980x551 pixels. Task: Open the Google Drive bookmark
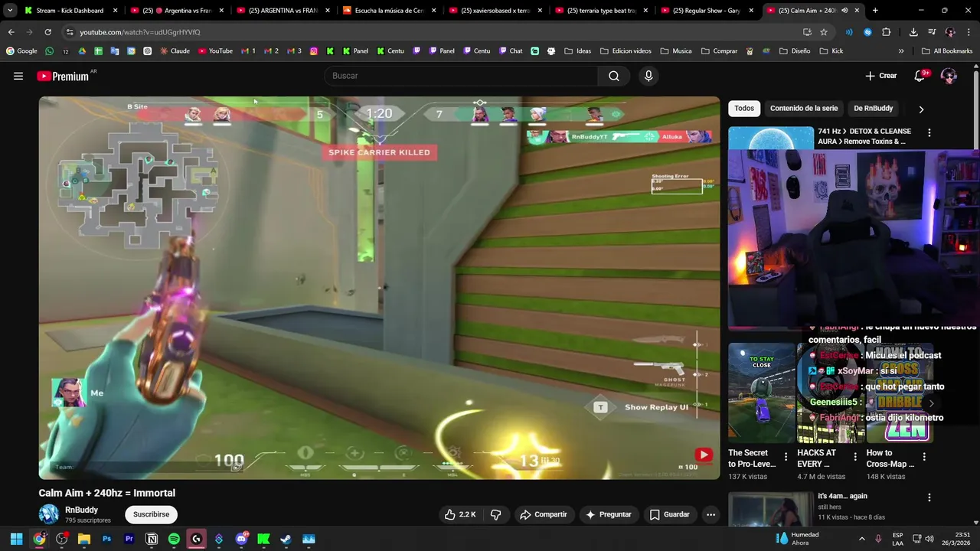(x=82, y=51)
